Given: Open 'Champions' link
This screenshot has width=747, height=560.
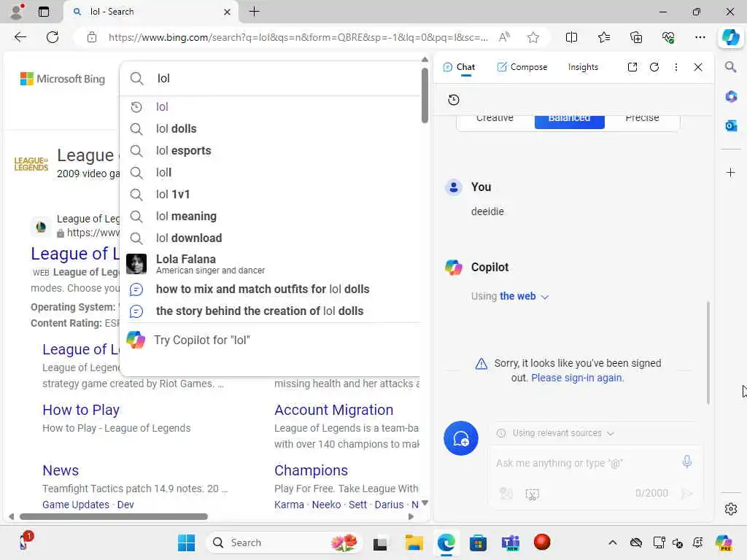Looking at the screenshot, I should (x=311, y=470).
